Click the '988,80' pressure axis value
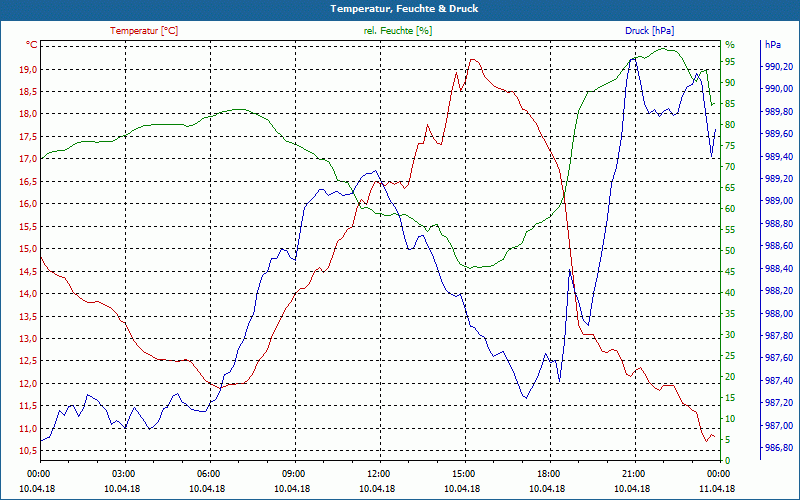Viewport: 800px width, 500px height. (x=779, y=223)
